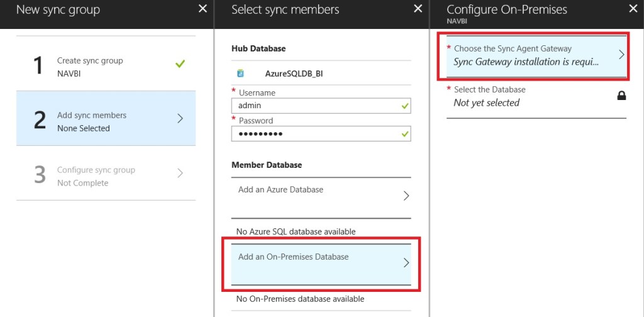This screenshot has height=317, width=644.
Task: Select step 3 Configure sync group
Action: coord(106,173)
